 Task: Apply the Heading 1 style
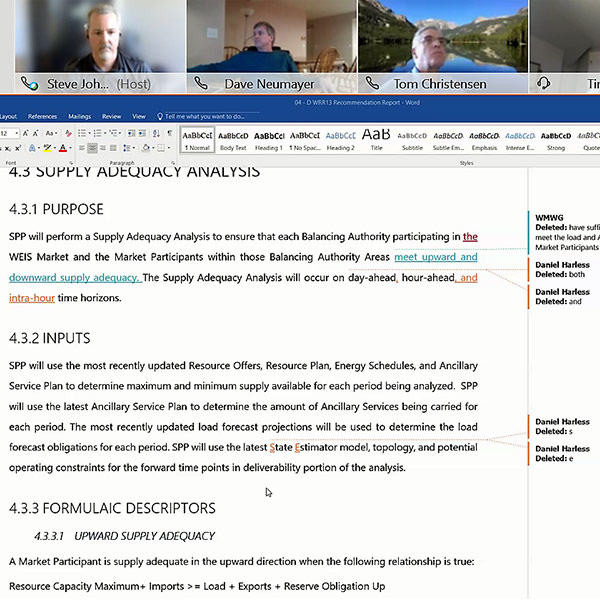point(268,140)
